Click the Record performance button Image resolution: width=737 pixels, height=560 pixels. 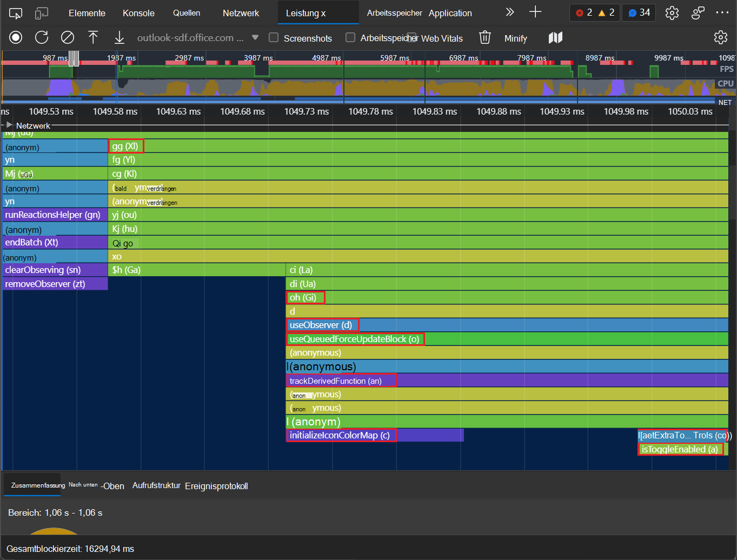coord(16,37)
